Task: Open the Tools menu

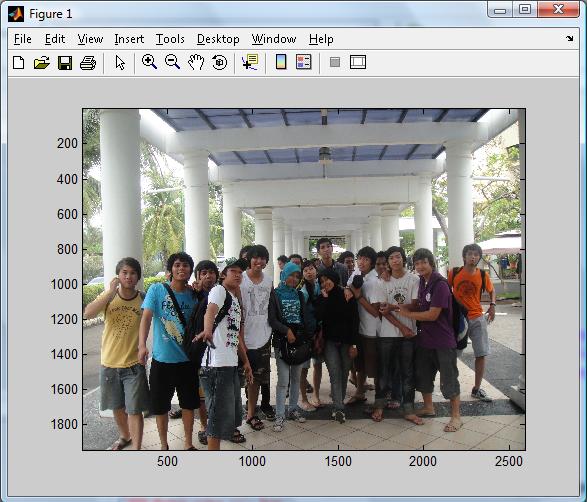Action: coord(170,39)
